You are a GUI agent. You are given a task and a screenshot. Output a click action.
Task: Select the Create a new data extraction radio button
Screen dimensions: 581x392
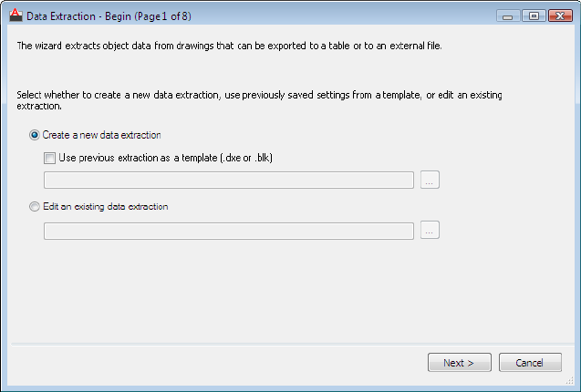click(35, 135)
